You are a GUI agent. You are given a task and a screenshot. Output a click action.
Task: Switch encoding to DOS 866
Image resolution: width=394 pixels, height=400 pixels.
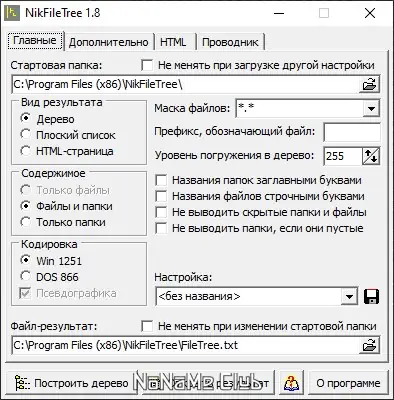pos(49,277)
